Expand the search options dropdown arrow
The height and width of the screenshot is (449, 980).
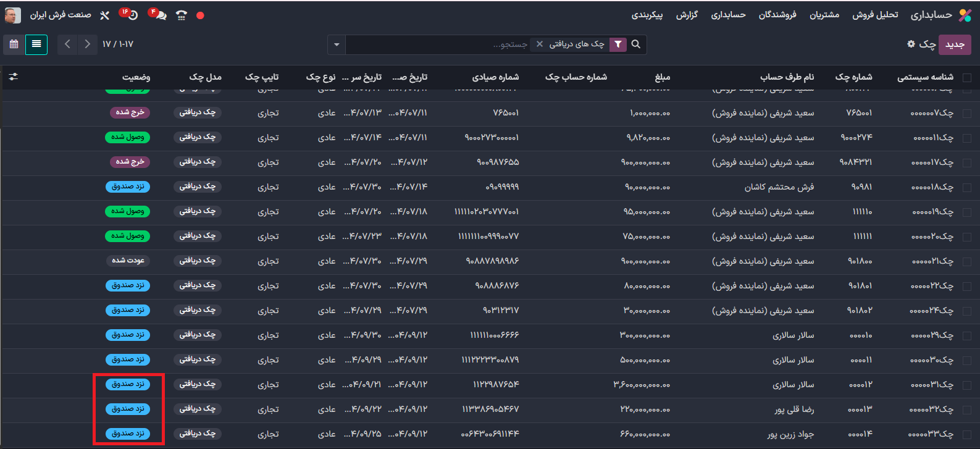point(337,44)
